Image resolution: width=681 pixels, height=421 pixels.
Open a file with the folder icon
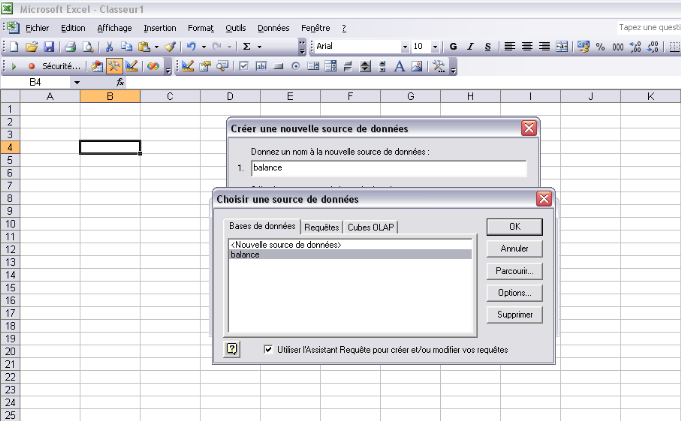31,46
